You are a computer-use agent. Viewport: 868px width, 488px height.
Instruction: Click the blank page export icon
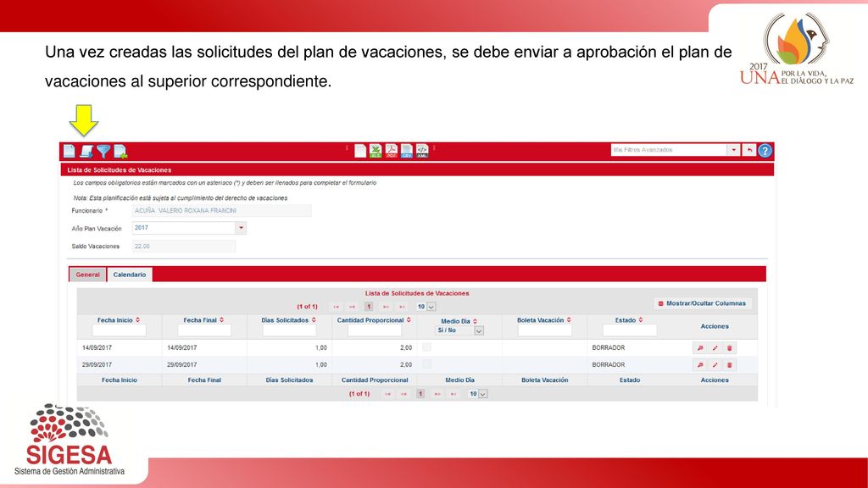click(360, 151)
